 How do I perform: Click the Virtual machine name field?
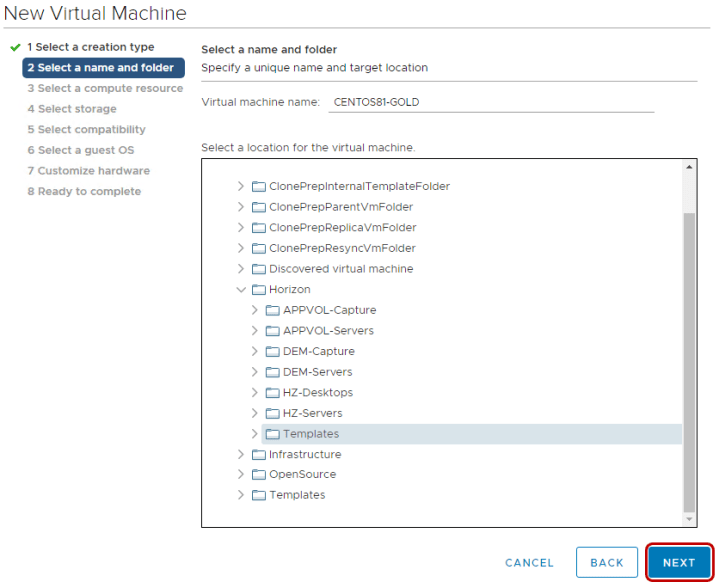click(490, 102)
